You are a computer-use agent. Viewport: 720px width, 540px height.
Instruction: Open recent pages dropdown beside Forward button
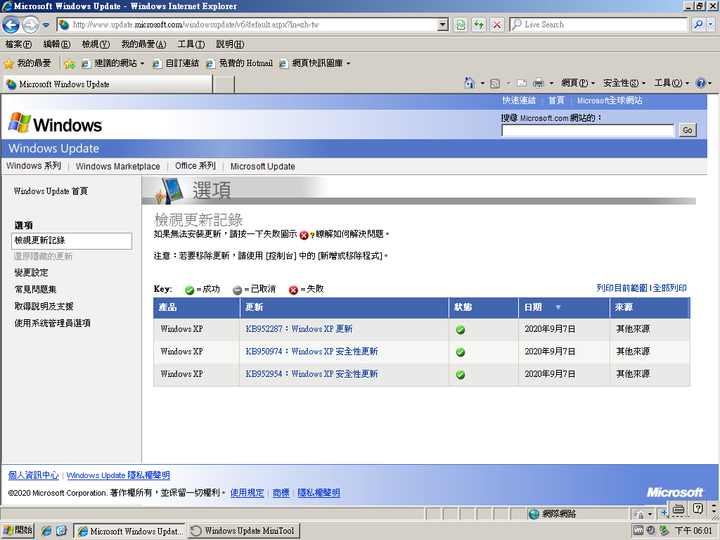(46, 25)
